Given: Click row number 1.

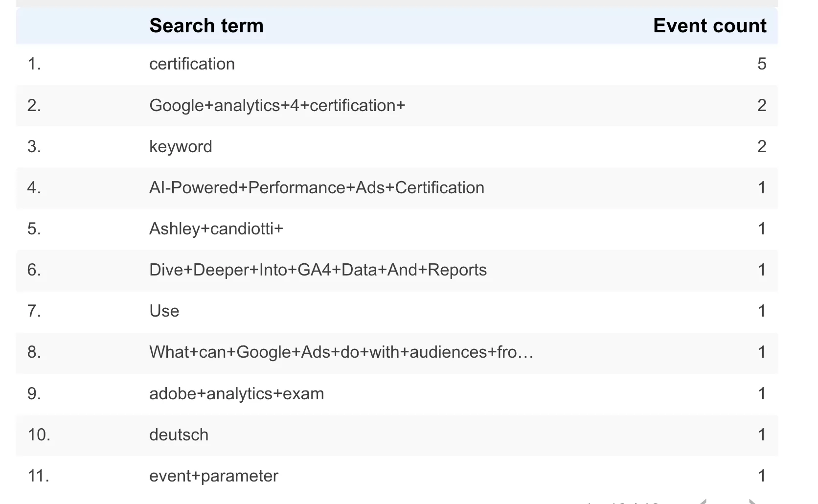Looking at the screenshot, I should (x=34, y=64).
